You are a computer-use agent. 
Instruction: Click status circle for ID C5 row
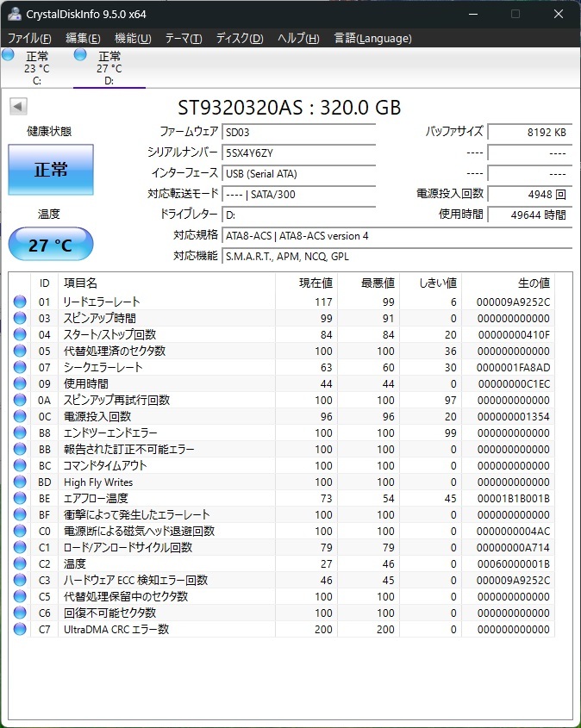click(20, 596)
